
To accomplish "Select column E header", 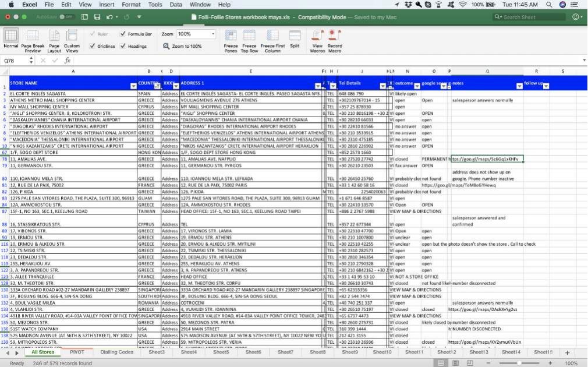I will tap(250, 71).
